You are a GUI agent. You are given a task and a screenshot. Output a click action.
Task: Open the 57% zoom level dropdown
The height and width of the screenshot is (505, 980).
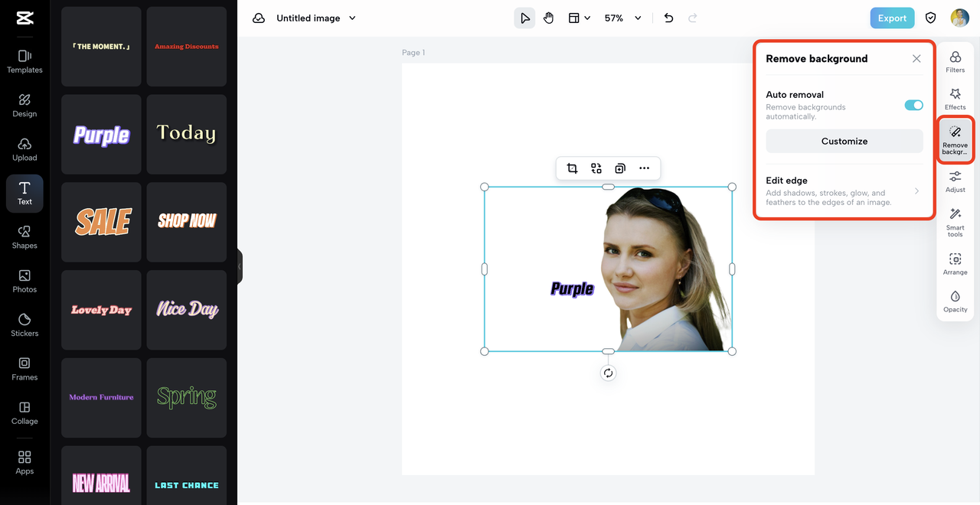pyautogui.click(x=622, y=18)
